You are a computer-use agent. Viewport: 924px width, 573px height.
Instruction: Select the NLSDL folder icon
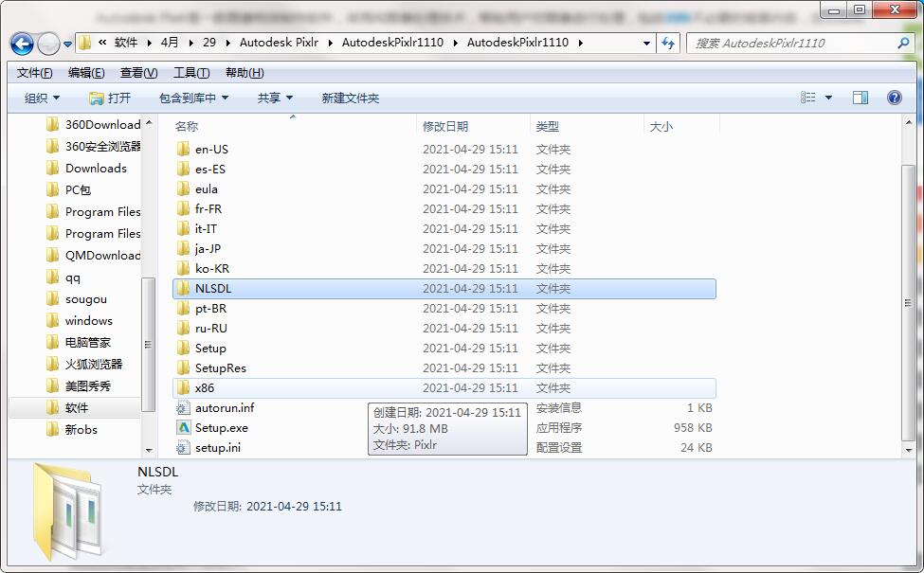point(183,289)
